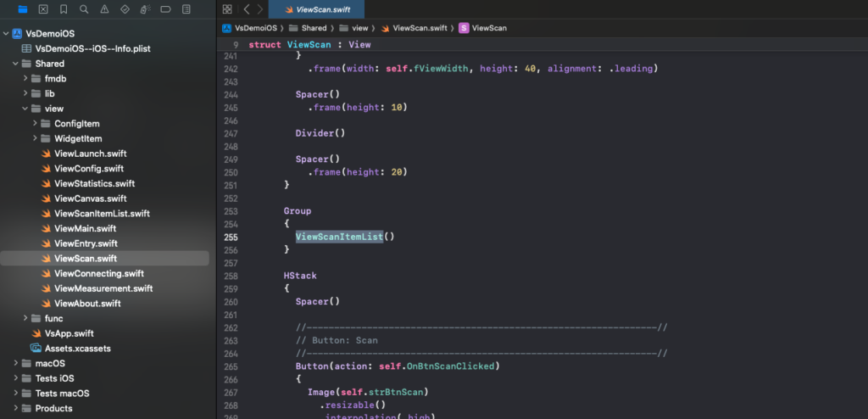Select Assets.xcassets in the file list
Image resolution: width=868 pixels, height=419 pixels.
coord(77,348)
